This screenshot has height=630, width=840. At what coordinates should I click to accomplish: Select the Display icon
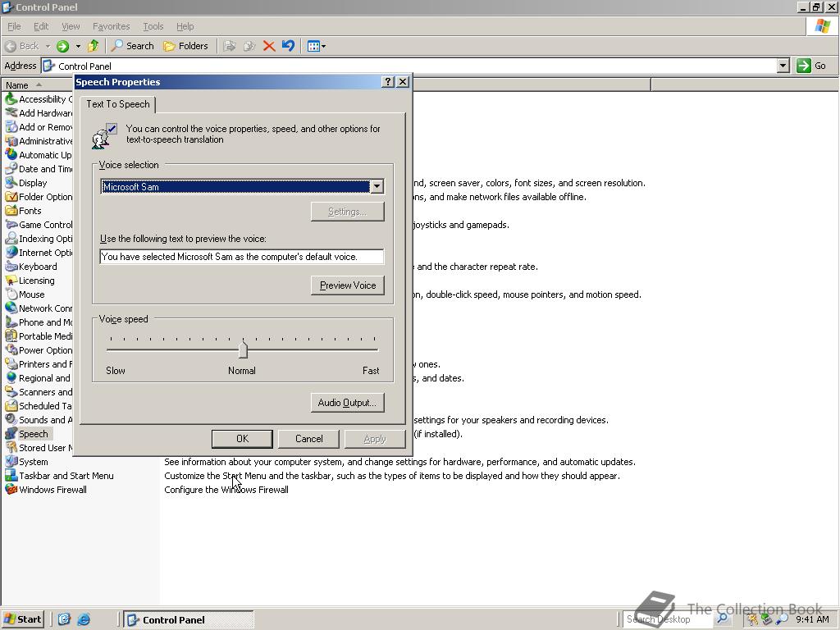(x=11, y=183)
